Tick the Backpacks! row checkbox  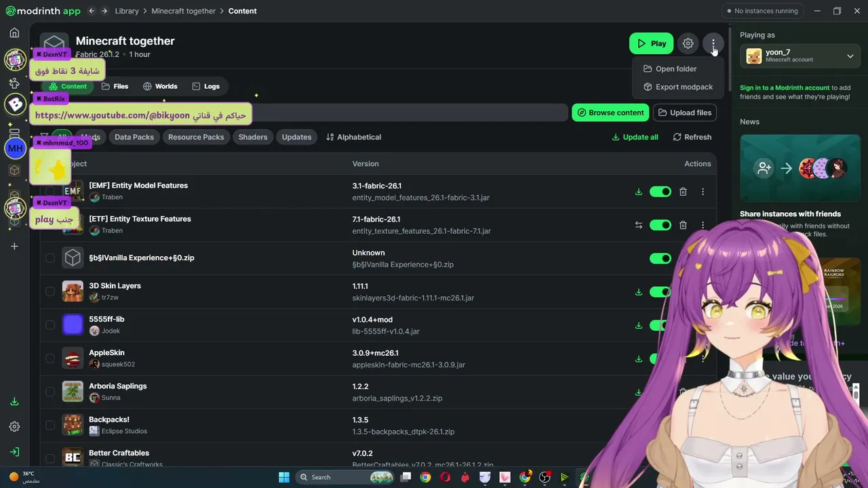click(50, 425)
